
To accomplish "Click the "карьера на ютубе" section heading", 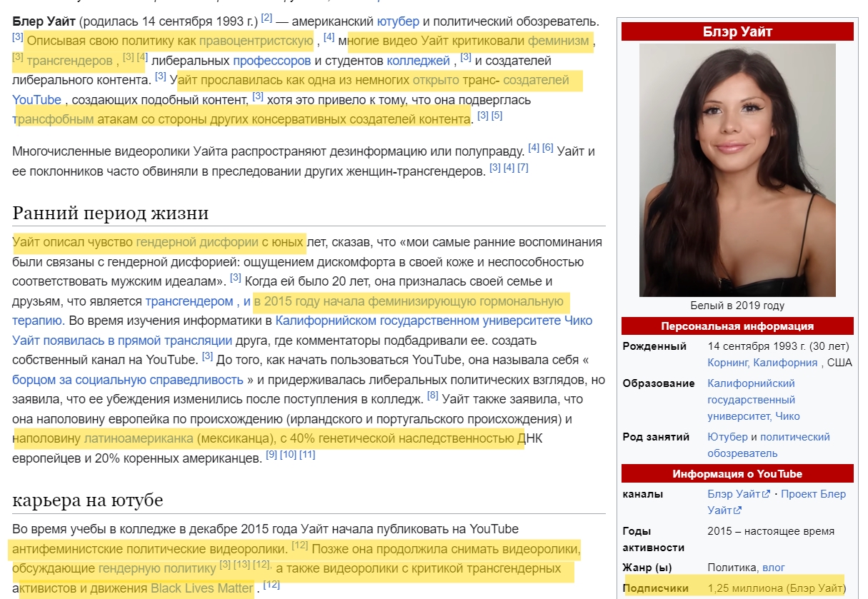I will click(88, 500).
